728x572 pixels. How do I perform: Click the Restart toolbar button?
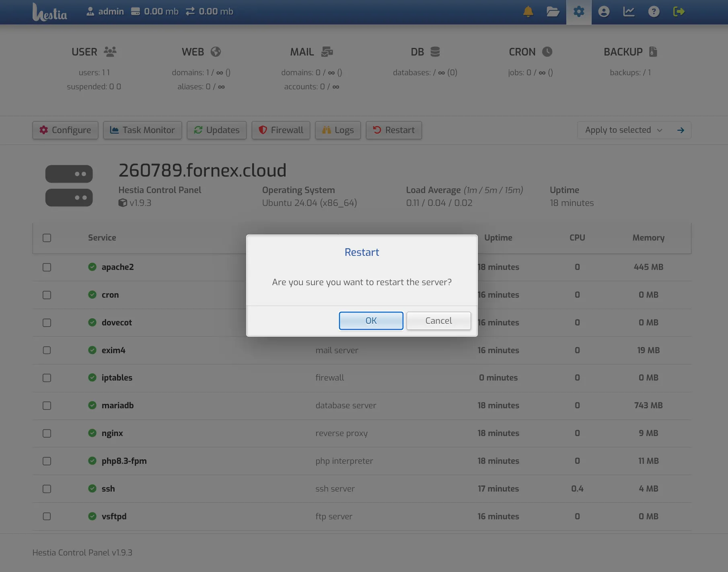click(x=394, y=130)
